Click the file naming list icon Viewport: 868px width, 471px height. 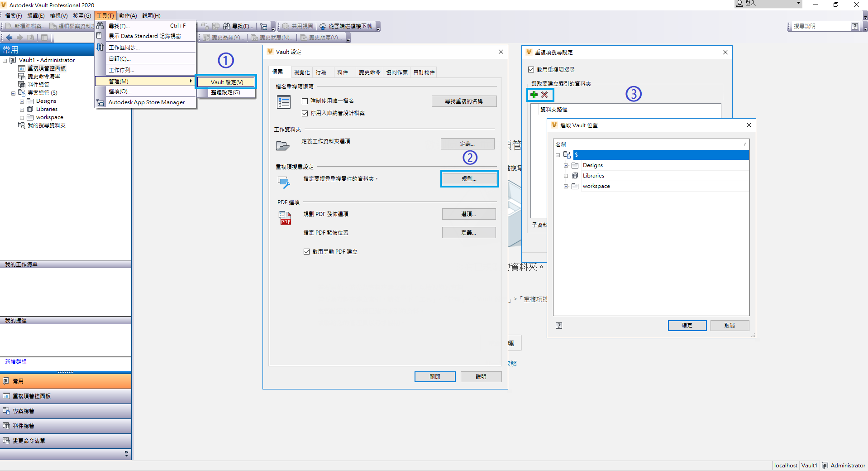tap(284, 102)
